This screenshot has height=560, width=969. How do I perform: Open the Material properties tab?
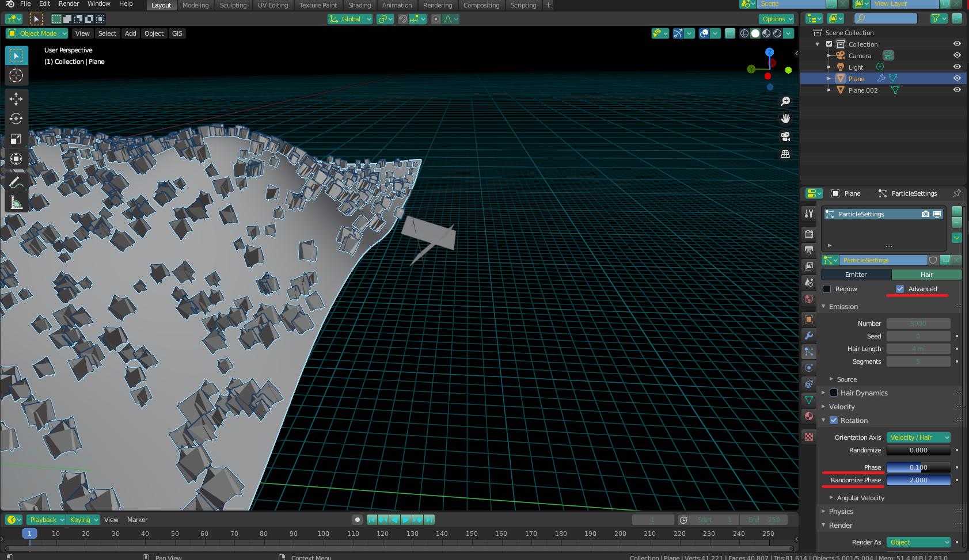809,416
